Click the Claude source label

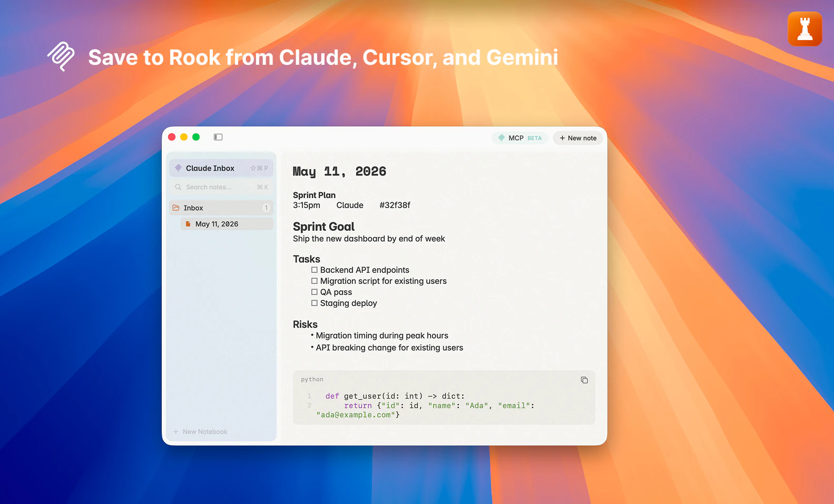350,205
